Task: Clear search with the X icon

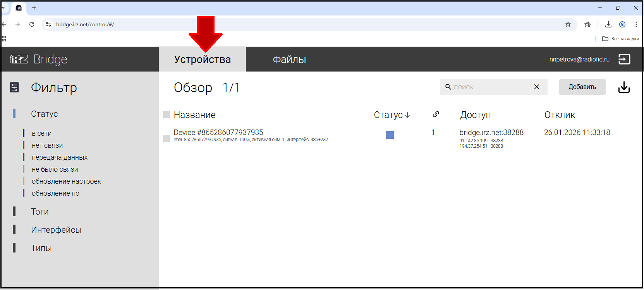Action: click(x=536, y=87)
